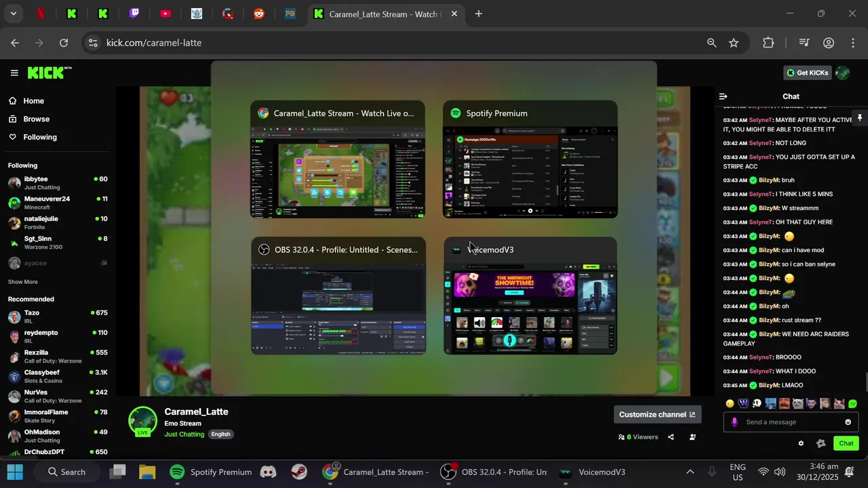Insert the green Kick face quick emote
This screenshot has width=868, height=488.
point(852,403)
